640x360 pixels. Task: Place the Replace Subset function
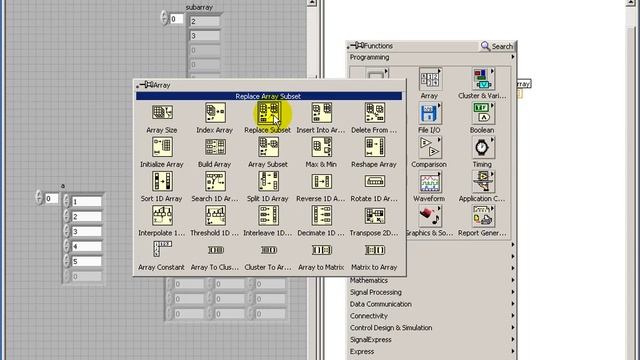coord(268,113)
